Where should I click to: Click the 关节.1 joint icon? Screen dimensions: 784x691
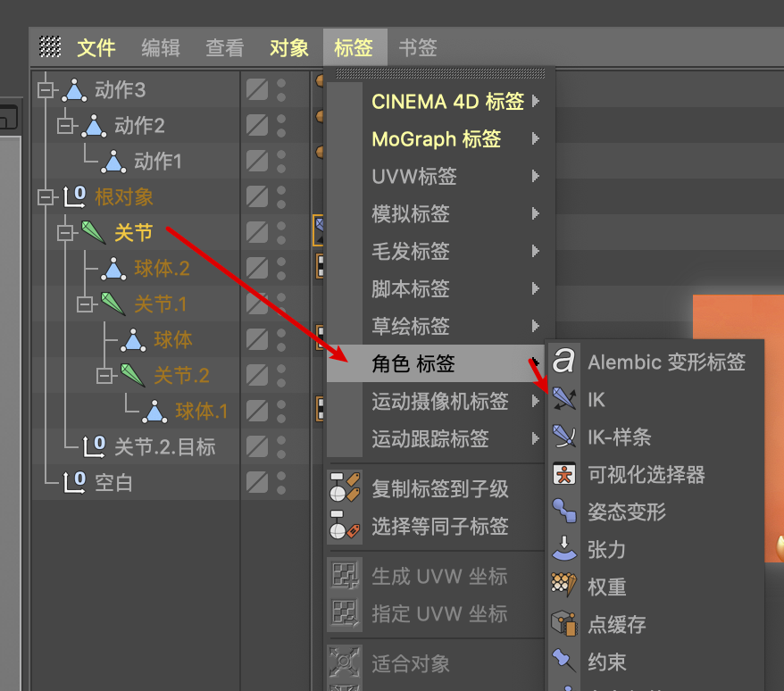tap(113, 304)
